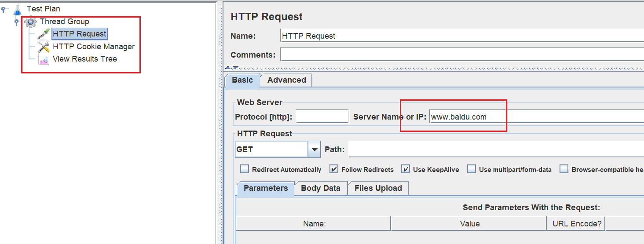Uncheck Use KeepAlive checkbox
The height and width of the screenshot is (244, 644).
tap(406, 169)
